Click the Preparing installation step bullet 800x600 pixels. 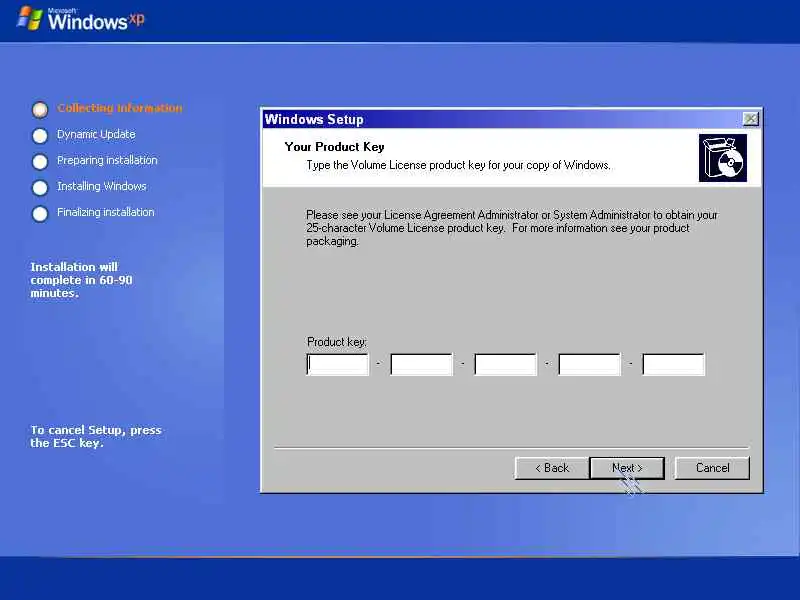40,162
